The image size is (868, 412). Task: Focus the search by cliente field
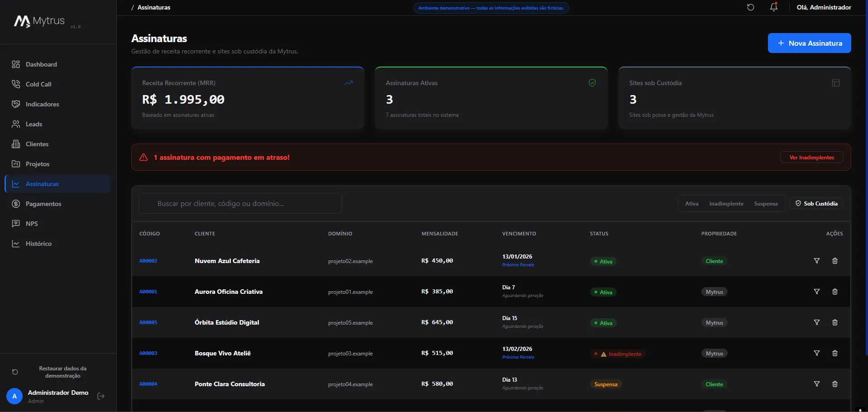point(240,203)
